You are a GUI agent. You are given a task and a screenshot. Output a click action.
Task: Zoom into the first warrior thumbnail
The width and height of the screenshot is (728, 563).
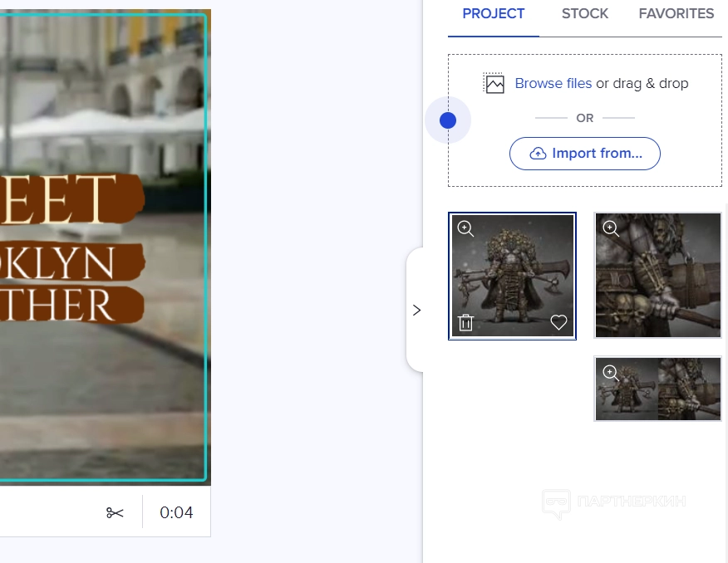coord(465,228)
